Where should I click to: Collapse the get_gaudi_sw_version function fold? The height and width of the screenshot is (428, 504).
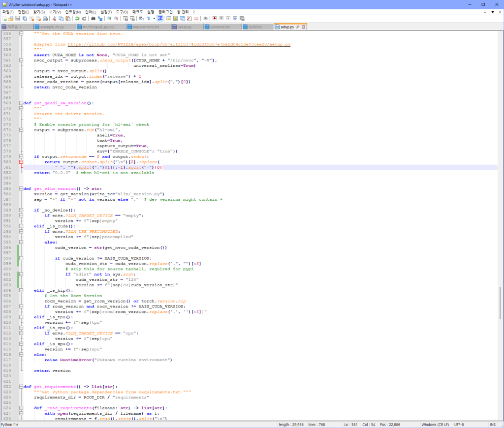click(x=21, y=103)
